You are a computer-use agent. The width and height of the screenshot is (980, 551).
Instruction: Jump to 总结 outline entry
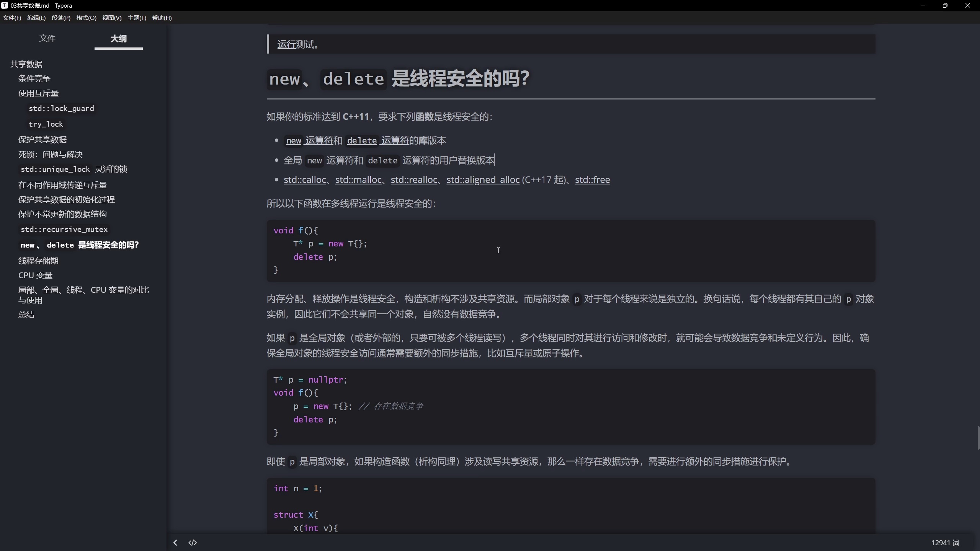click(26, 314)
